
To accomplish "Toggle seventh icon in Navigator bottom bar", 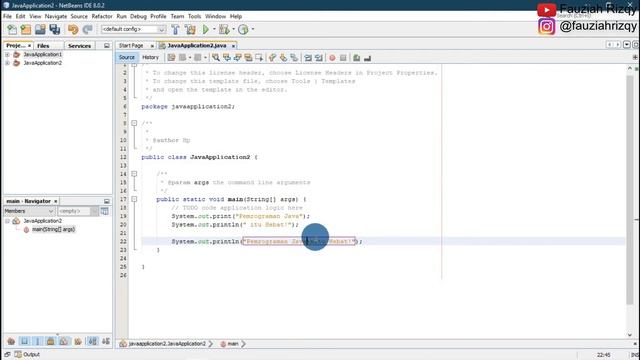I will point(93,341).
